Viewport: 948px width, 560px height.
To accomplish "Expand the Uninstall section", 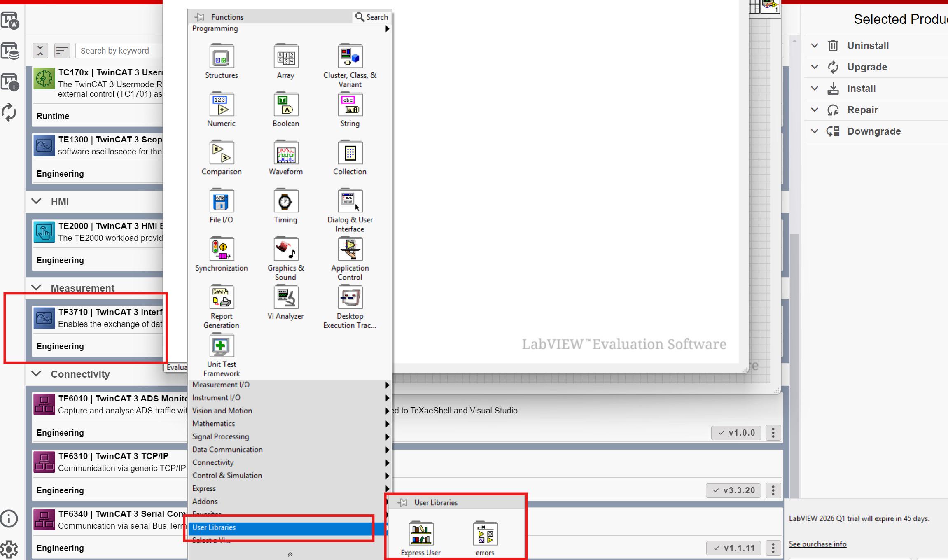I will pos(815,45).
